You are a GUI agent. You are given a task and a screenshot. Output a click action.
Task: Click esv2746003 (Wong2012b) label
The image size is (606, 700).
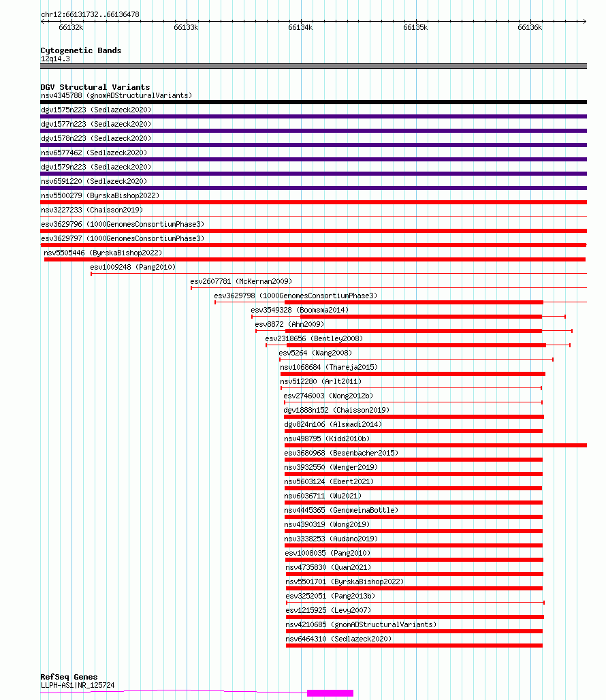(328, 396)
